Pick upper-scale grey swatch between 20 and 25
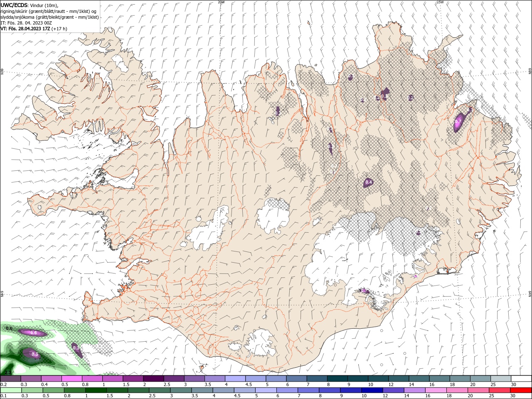 click(480, 379)
